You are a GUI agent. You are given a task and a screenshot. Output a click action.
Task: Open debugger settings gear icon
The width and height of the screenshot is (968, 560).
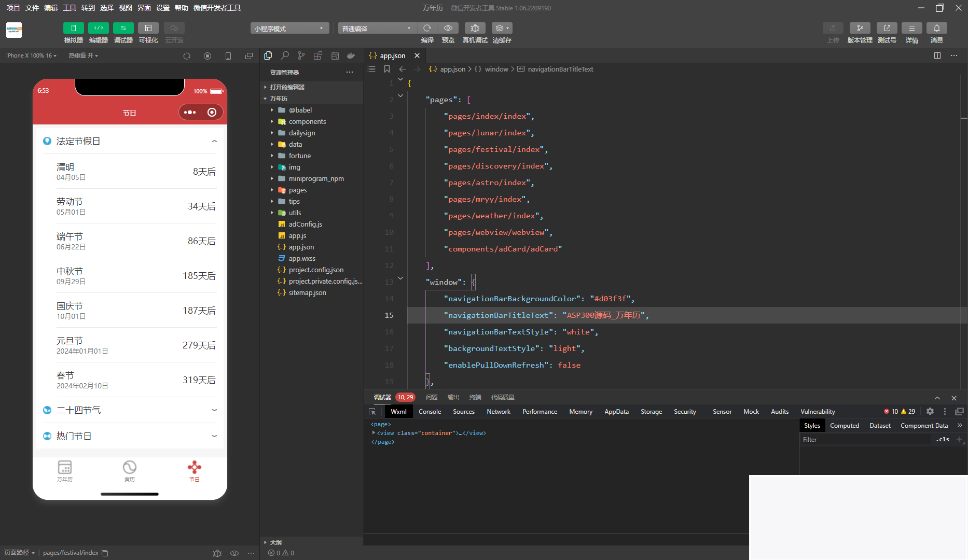click(930, 411)
